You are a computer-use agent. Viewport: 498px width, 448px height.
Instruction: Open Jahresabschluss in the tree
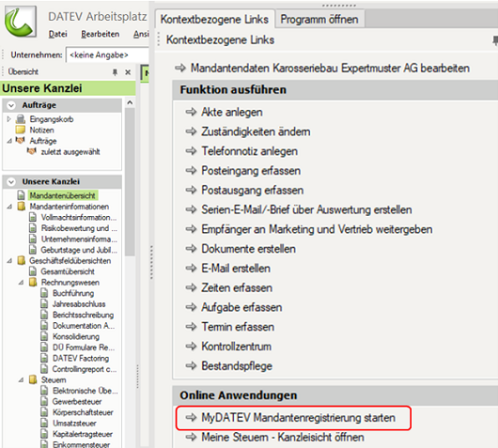point(79,304)
